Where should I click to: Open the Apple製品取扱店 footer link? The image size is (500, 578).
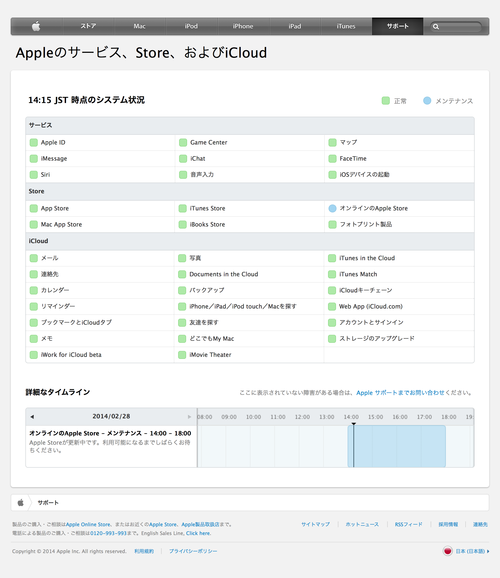[x=200, y=524]
